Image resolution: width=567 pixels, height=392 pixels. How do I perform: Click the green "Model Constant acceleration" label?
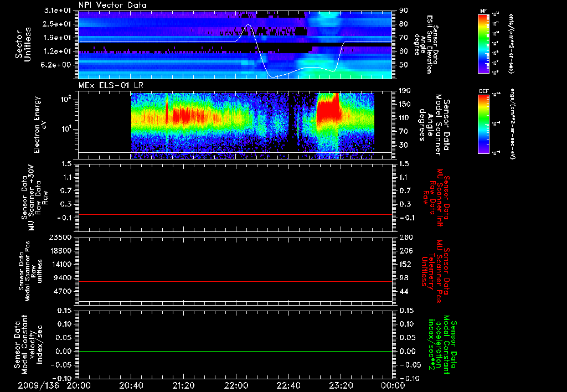coord(442,345)
